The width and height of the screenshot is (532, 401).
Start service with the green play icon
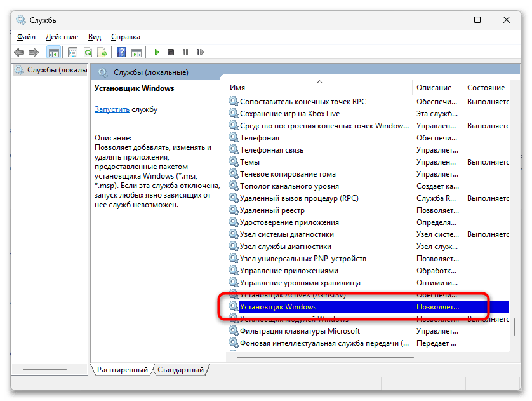pyautogui.click(x=156, y=52)
